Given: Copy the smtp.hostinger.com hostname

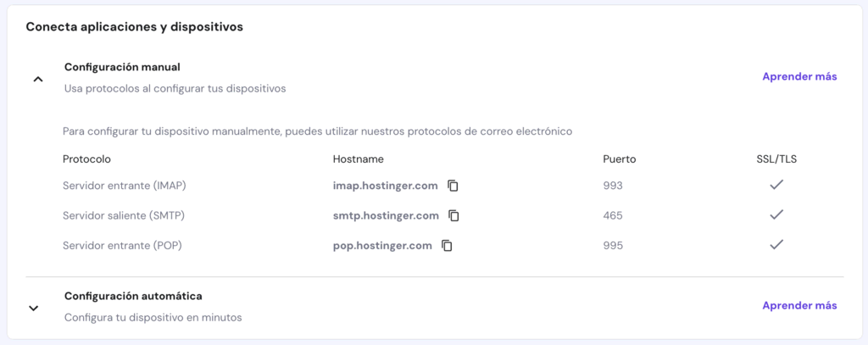Looking at the screenshot, I should click(x=453, y=215).
